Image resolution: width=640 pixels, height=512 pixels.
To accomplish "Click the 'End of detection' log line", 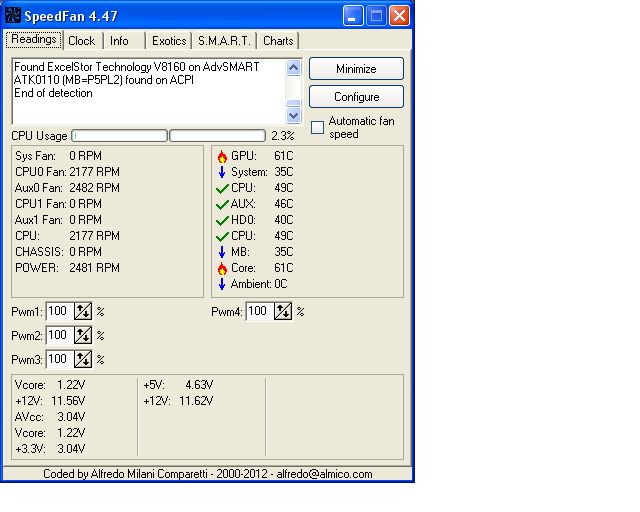I will point(53,93).
